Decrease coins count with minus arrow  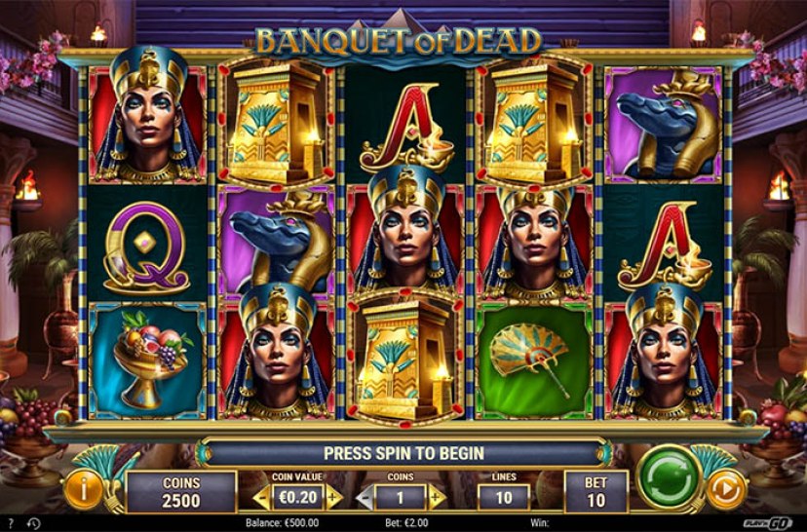point(365,498)
